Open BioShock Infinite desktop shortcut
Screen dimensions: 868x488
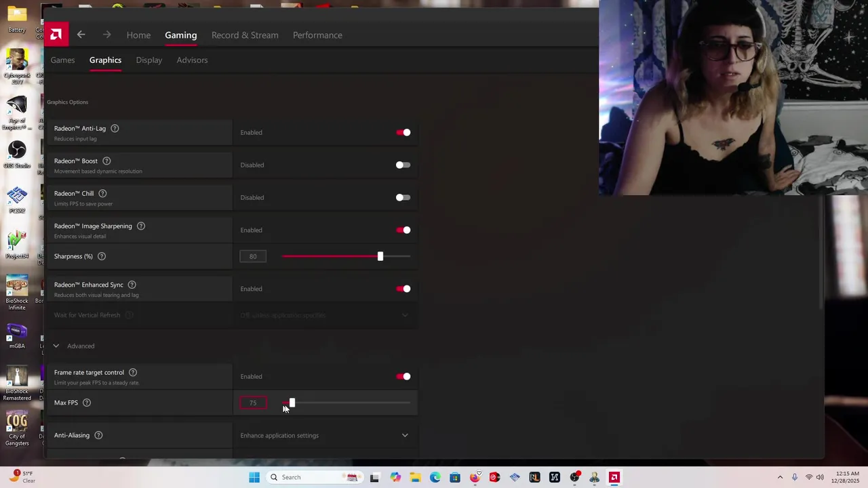point(17,293)
